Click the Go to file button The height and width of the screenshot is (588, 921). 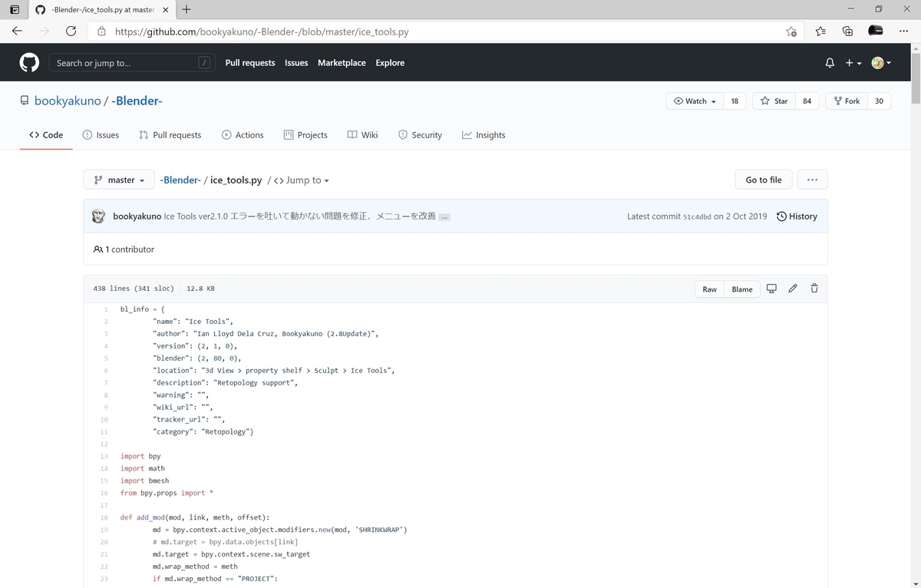(764, 180)
